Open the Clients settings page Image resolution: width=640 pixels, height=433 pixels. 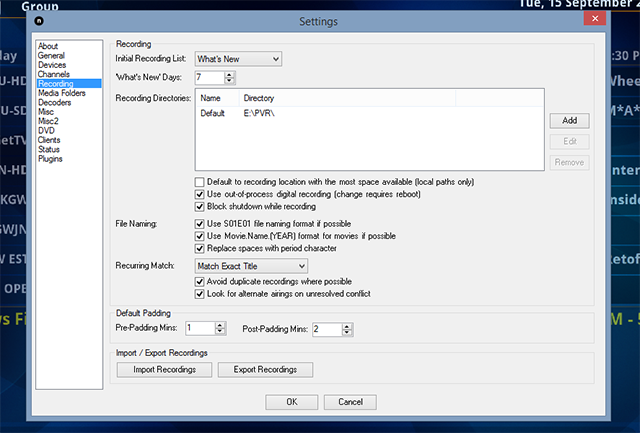pos(49,140)
